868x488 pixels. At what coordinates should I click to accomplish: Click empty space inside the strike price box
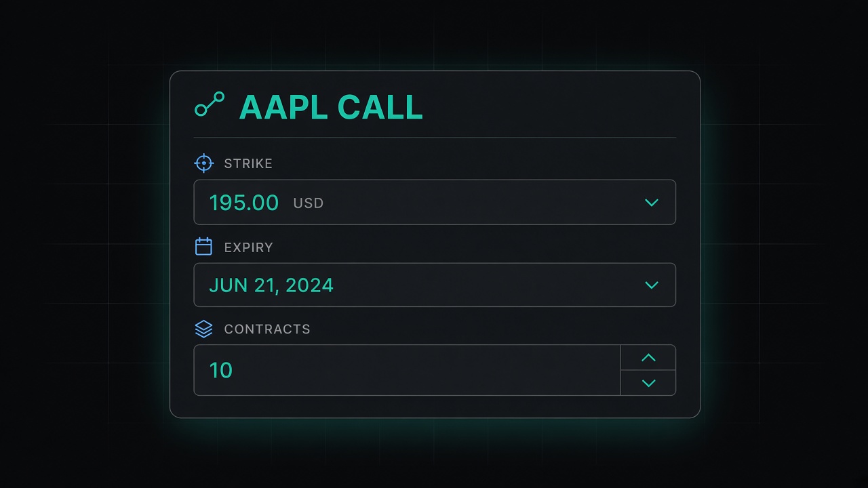pyautogui.click(x=475, y=202)
